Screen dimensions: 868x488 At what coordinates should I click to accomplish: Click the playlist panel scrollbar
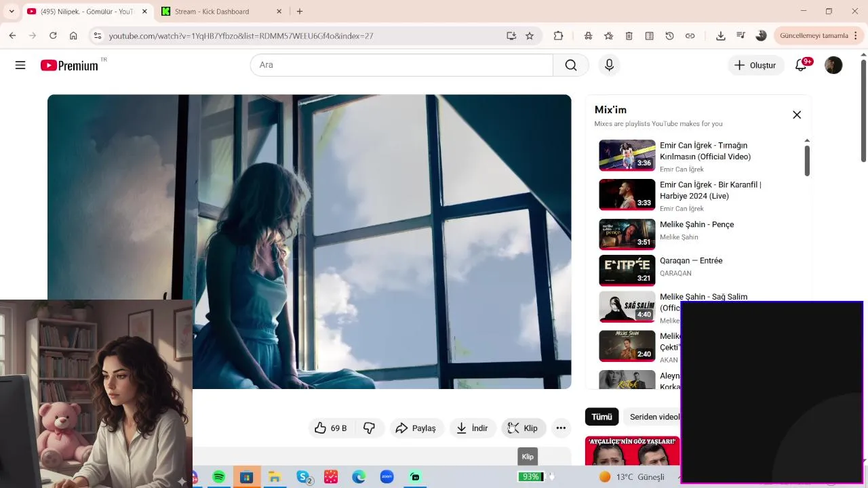pyautogui.click(x=807, y=160)
